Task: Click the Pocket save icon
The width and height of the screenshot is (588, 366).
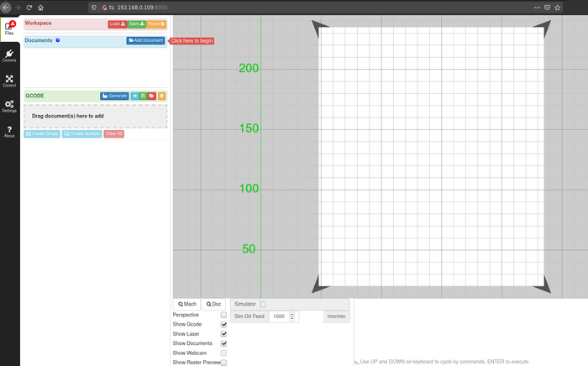Action: point(547,8)
